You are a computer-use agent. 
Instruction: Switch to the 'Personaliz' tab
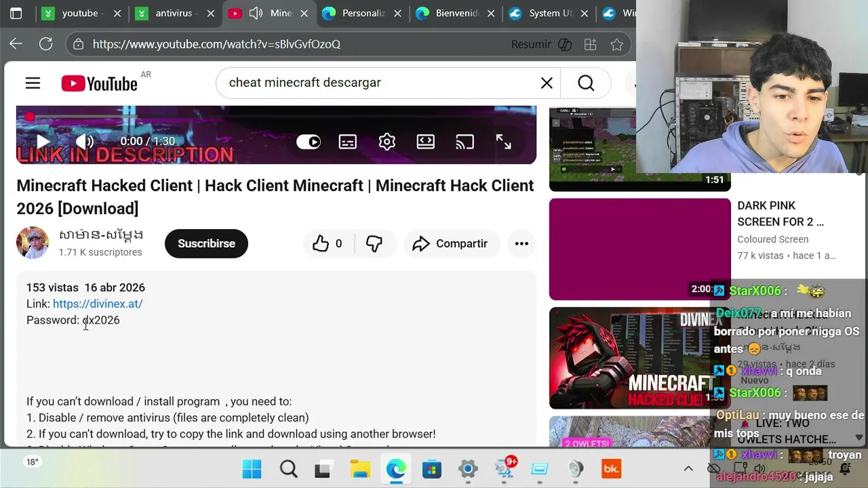[363, 13]
